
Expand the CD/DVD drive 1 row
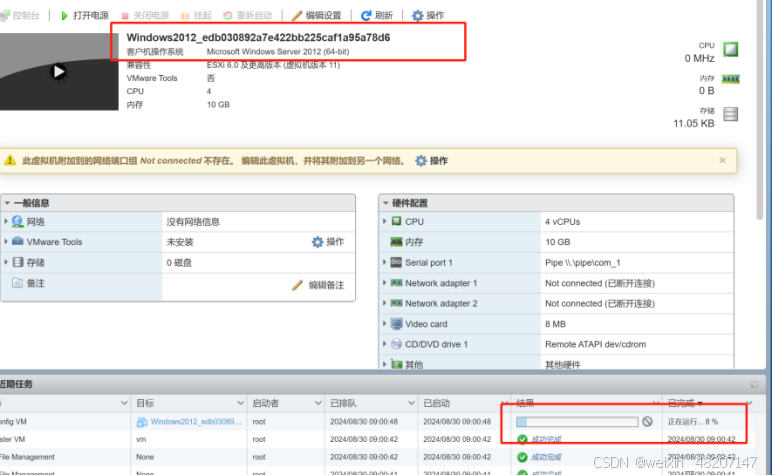[385, 344]
